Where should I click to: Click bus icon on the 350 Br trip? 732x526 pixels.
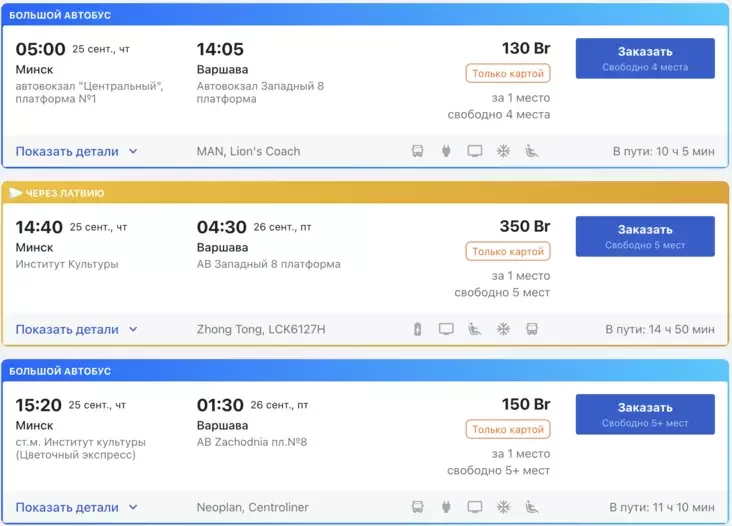click(532, 329)
